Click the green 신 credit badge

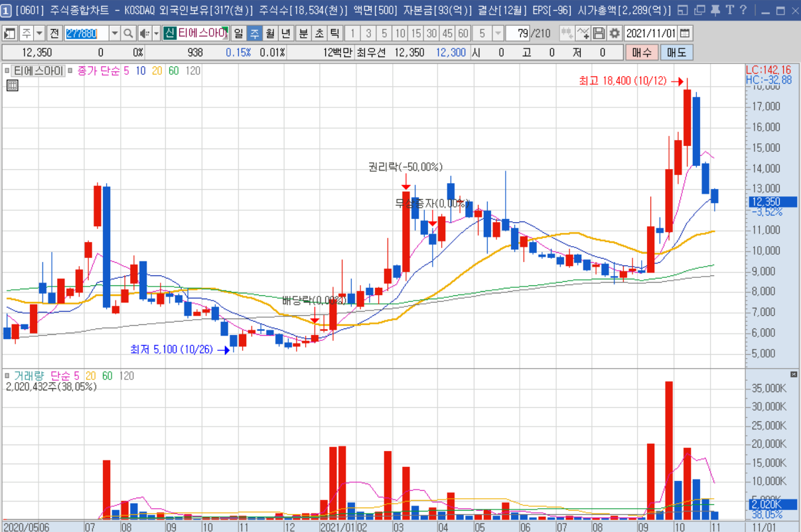(169, 33)
